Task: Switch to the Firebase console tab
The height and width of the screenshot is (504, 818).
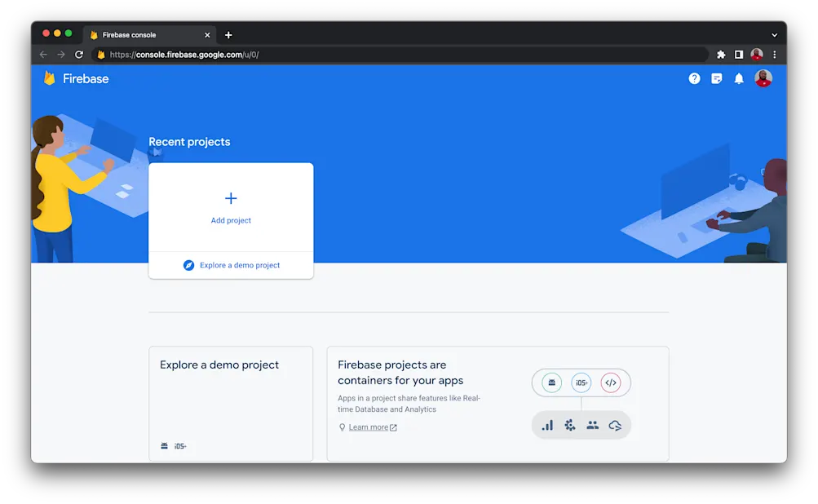Action: (x=147, y=34)
